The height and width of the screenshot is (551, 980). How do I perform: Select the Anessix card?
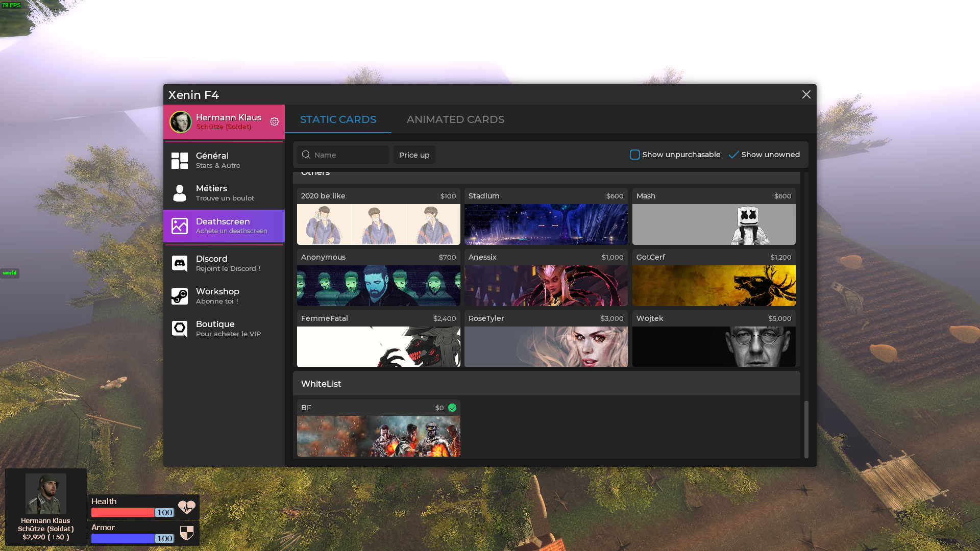point(546,278)
